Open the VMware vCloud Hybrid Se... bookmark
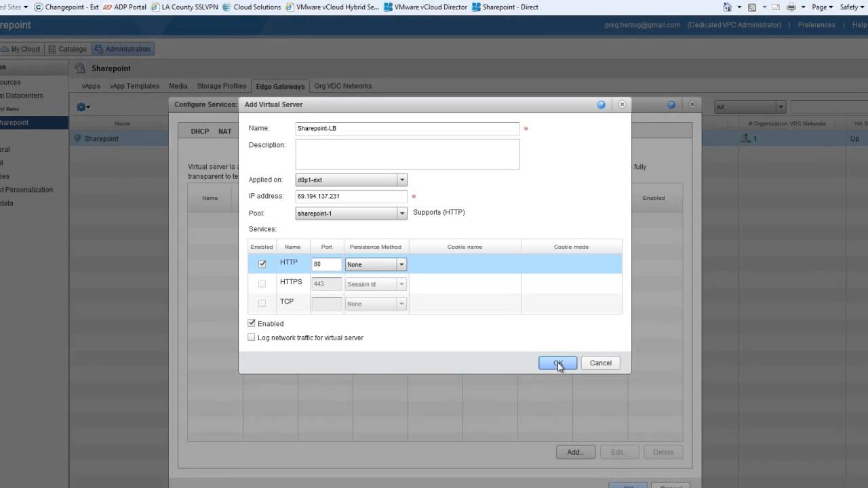This screenshot has height=488, width=868. coord(332,7)
